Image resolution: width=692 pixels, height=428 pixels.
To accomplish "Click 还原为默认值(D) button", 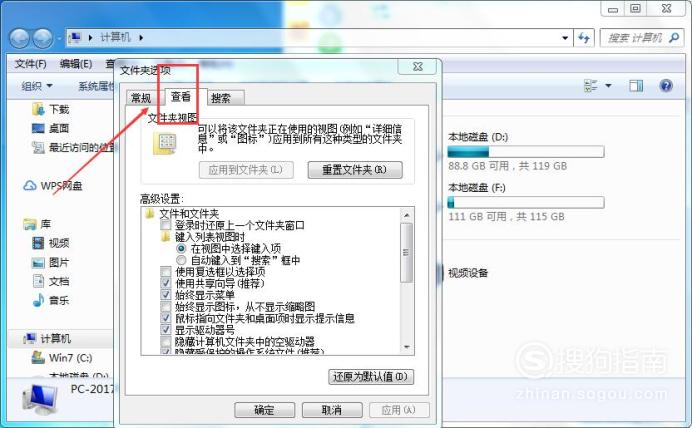I will coord(371,377).
